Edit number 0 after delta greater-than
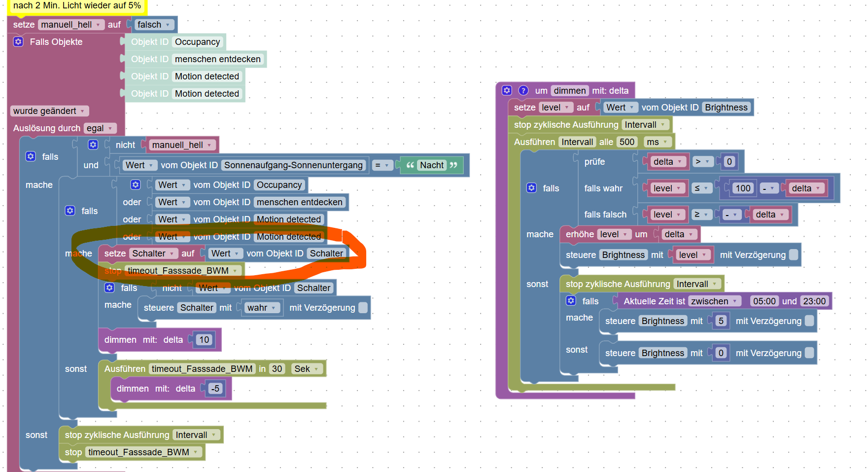The height and width of the screenshot is (472, 868). click(729, 162)
